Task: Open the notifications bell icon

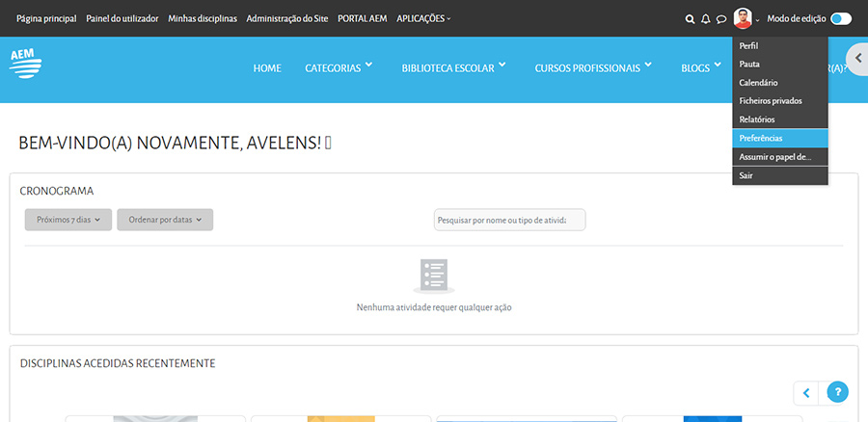Action: pos(705,18)
